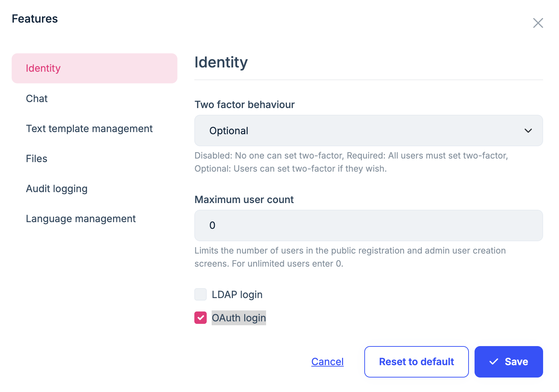Click the Two factor behaviour field label

pos(245,105)
